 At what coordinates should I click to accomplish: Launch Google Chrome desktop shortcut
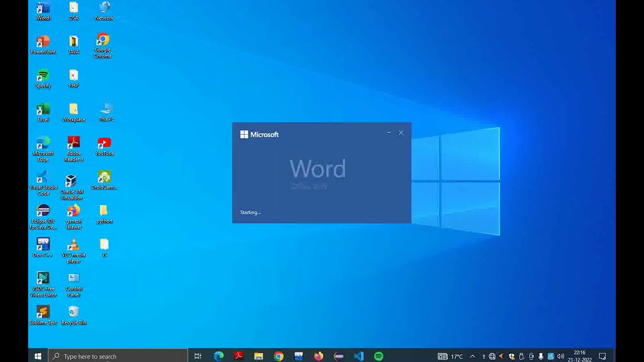[x=103, y=46]
